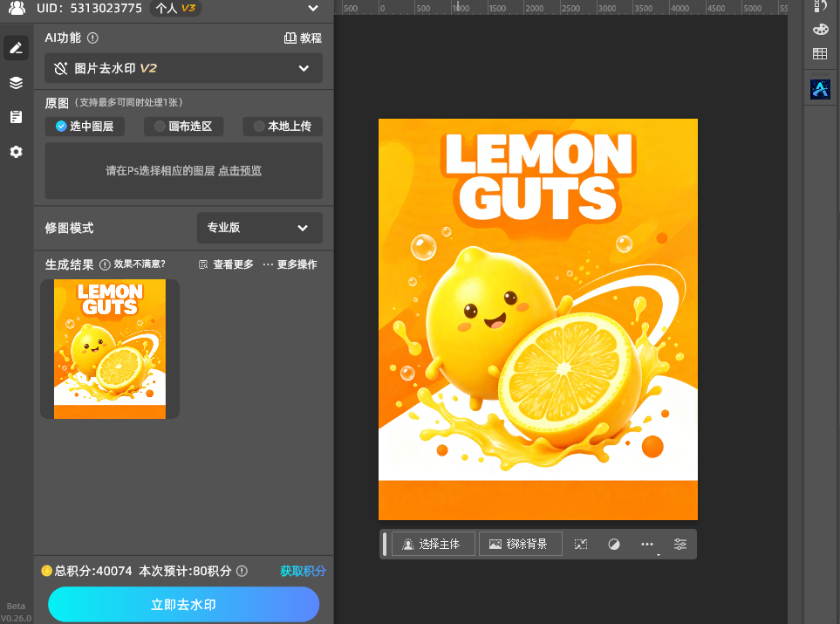
Task: Open the color palette panel icon
Action: (x=820, y=30)
